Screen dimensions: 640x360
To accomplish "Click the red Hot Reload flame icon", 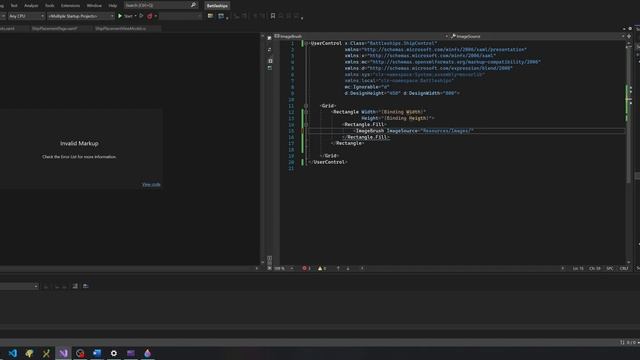I will 149,16.
